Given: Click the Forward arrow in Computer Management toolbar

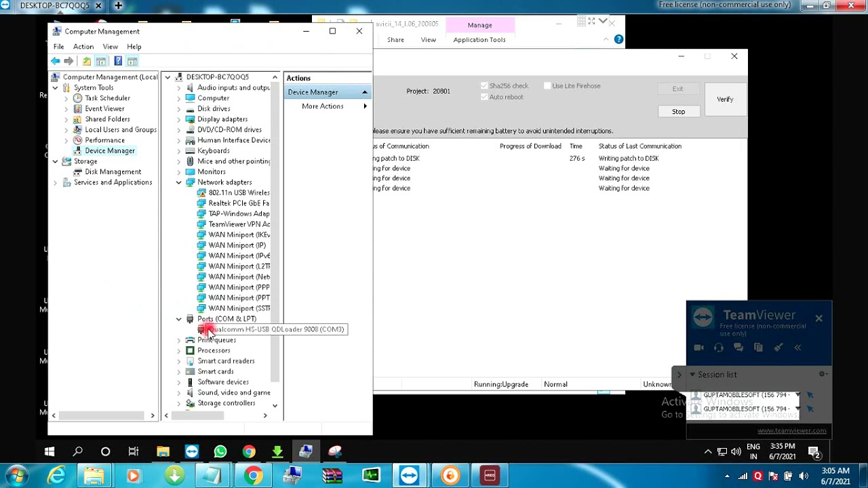Looking at the screenshot, I should coord(68,61).
